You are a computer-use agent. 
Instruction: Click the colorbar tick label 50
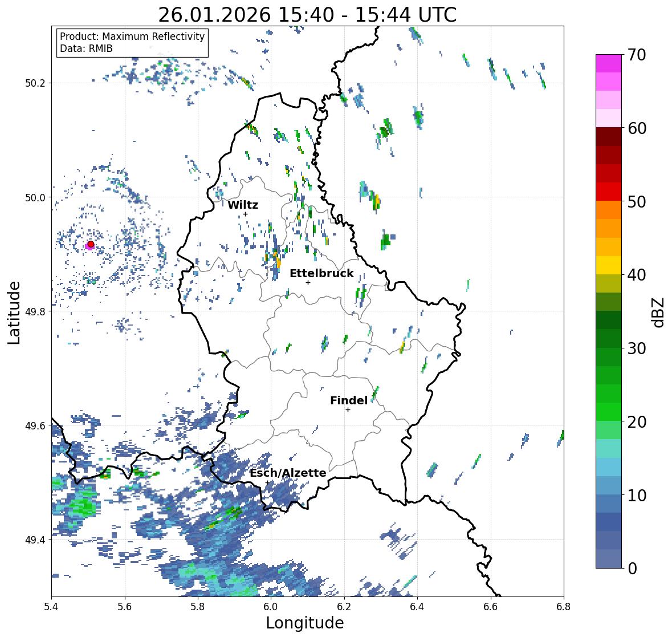tap(637, 201)
